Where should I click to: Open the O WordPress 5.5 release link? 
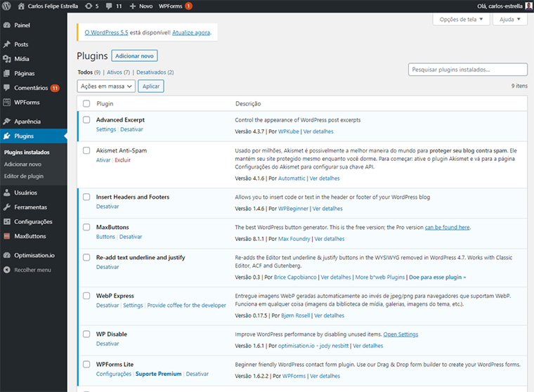106,32
